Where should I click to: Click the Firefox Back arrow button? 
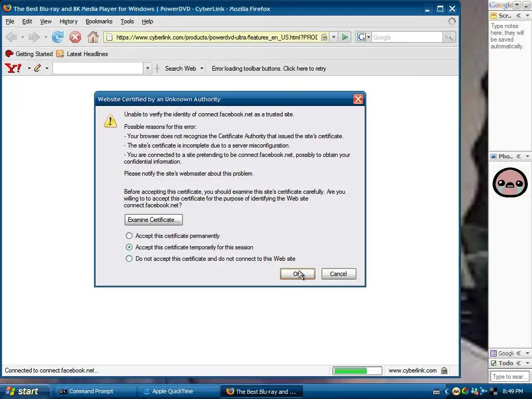pos(11,37)
